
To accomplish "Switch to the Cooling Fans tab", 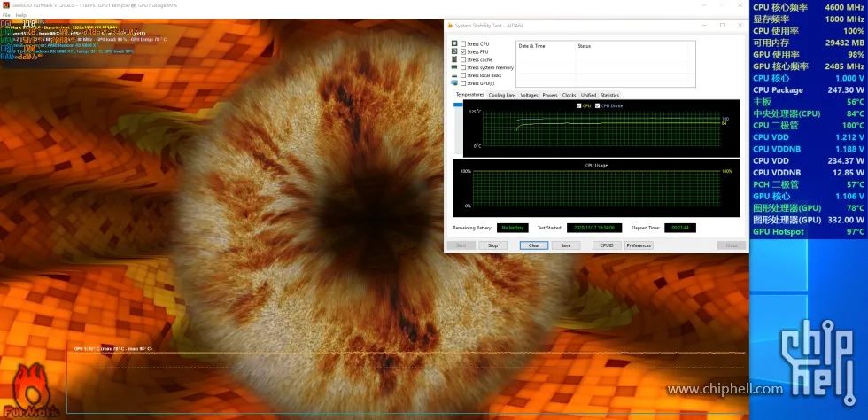I will [502, 96].
